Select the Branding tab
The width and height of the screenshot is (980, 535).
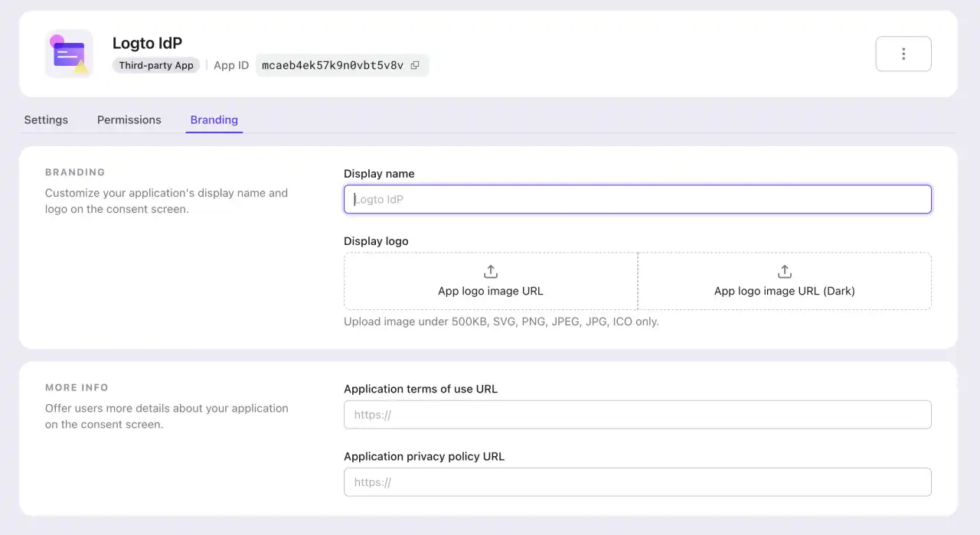214,119
